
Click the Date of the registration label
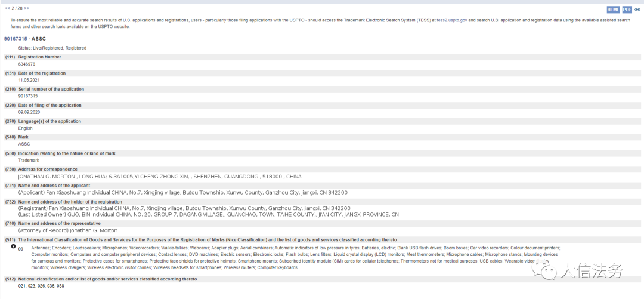click(x=42, y=73)
